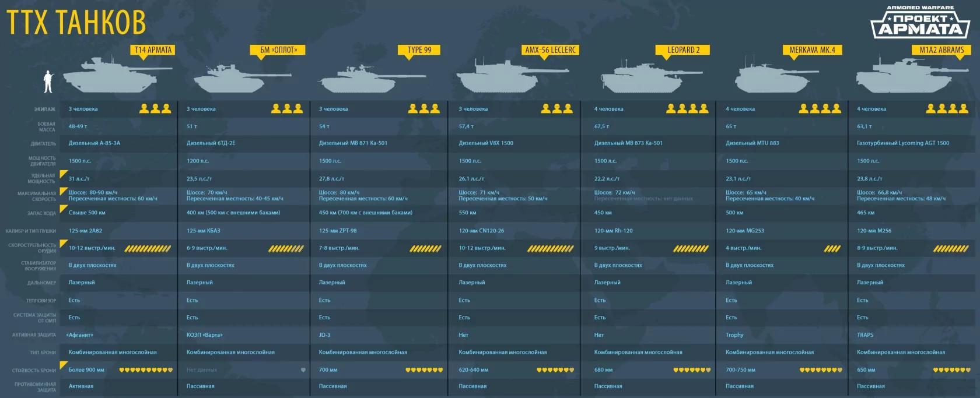Image resolution: width=980 pixels, height=398 pixels.
Task: Open the Armored Warfare Проект Армата logo
Action: click(921, 23)
